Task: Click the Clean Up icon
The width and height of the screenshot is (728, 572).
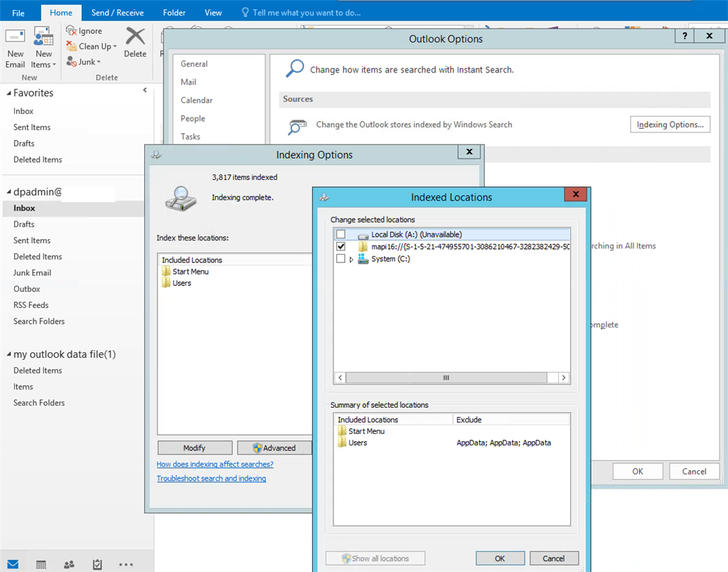Action: [71, 46]
